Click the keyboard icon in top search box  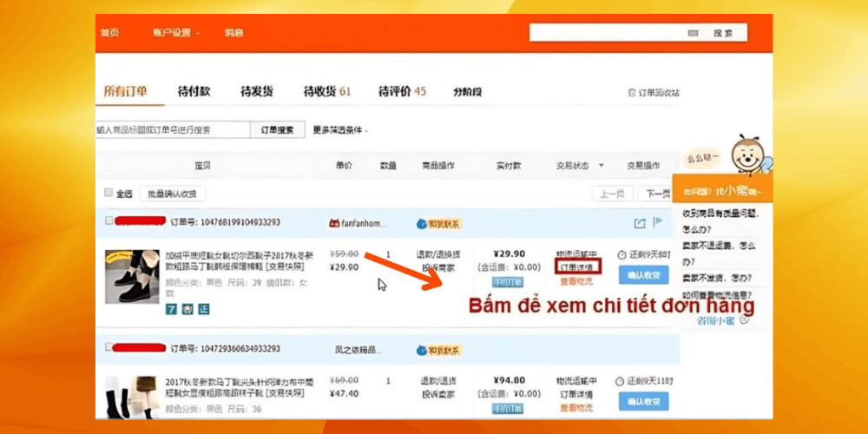click(693, 33)
